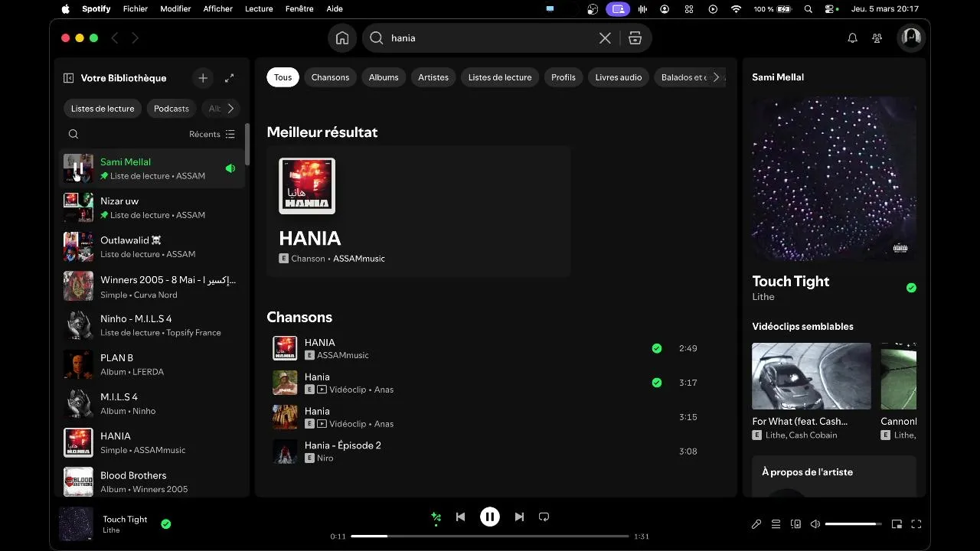Open lyrics microphone icon

click(756, 524)
